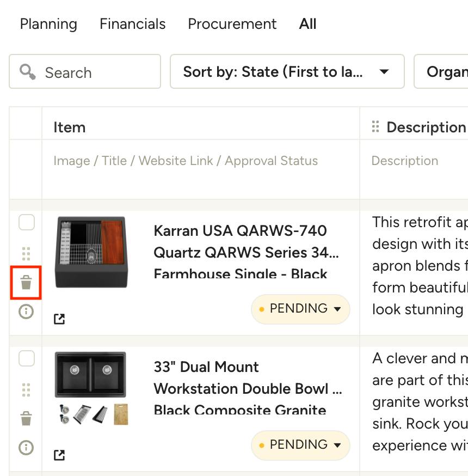Screen dimensions: 468x476
Task: Delete the Dual Mount Workstation sink item
Action: [26, 419]
